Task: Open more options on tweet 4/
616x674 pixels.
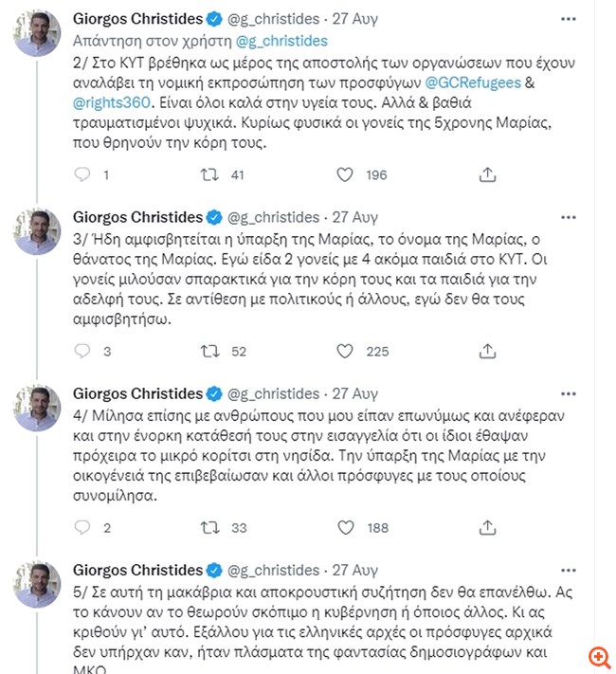Action: (568, 393)
